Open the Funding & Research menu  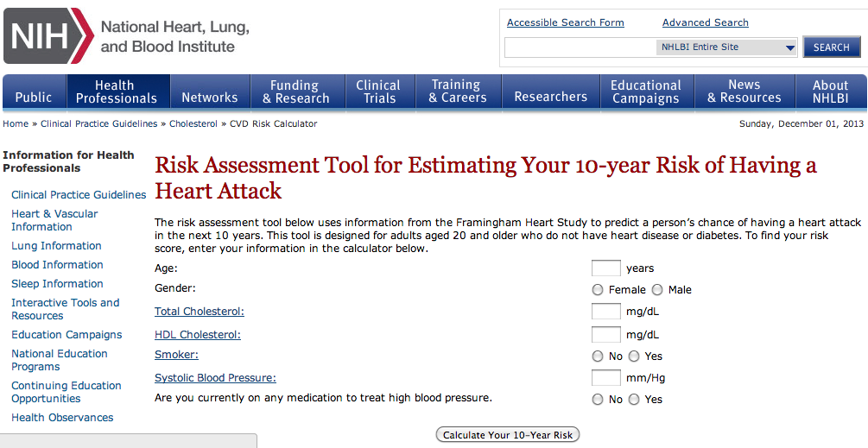[295, 91]
